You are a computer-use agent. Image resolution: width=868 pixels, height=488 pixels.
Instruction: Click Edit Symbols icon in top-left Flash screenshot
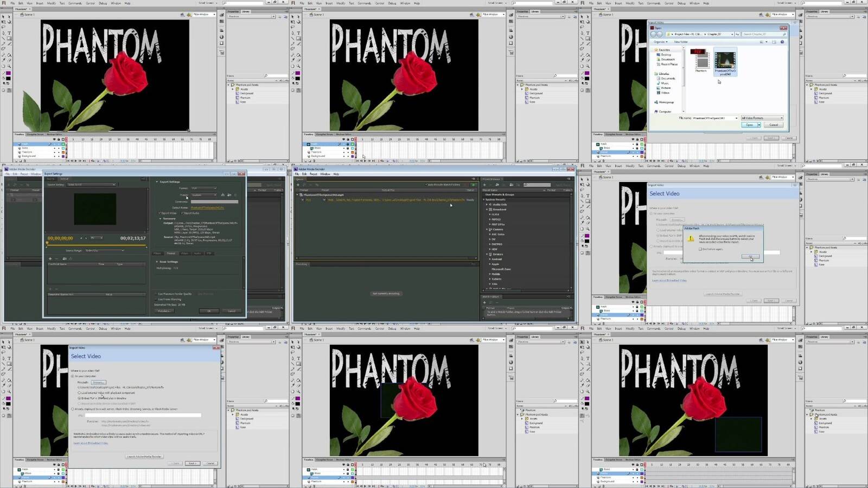(189, 15)
